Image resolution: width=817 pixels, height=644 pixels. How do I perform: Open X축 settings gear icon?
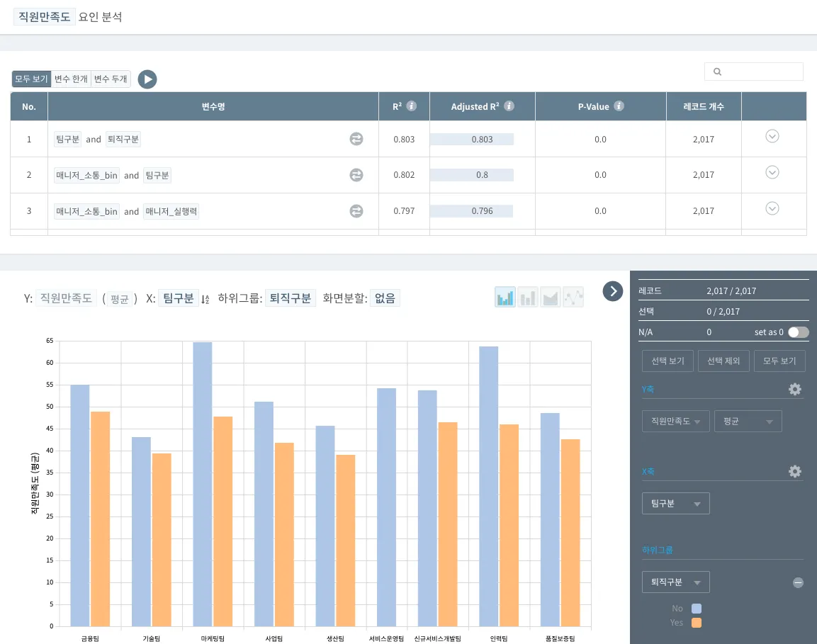click(795, 471)
